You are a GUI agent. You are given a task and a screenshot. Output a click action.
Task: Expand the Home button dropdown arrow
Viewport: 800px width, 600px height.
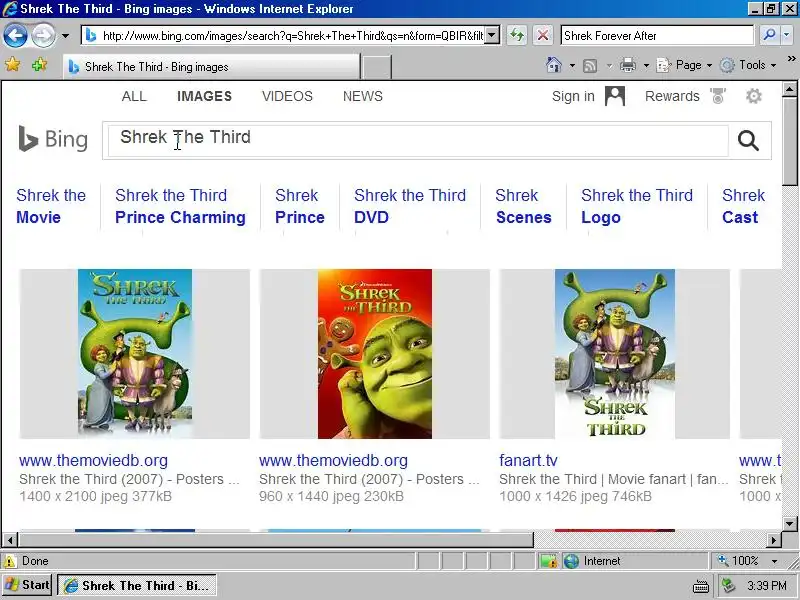click(572, 65)
